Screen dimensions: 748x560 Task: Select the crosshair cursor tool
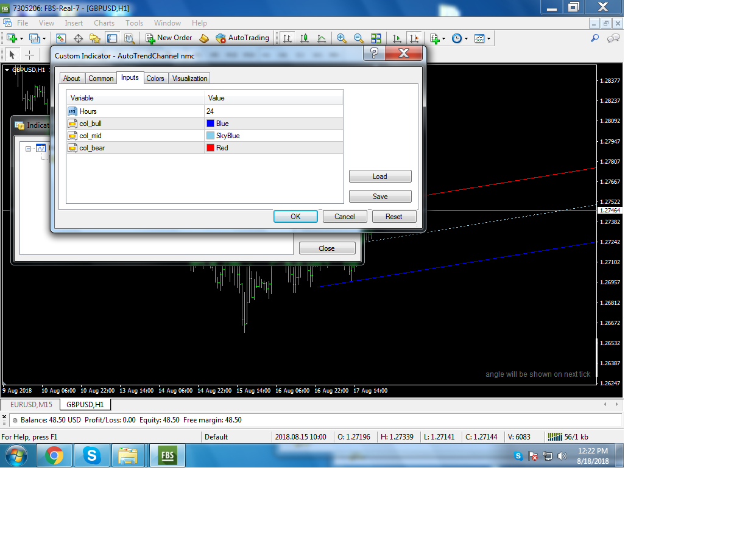click(x=29, y=55)
